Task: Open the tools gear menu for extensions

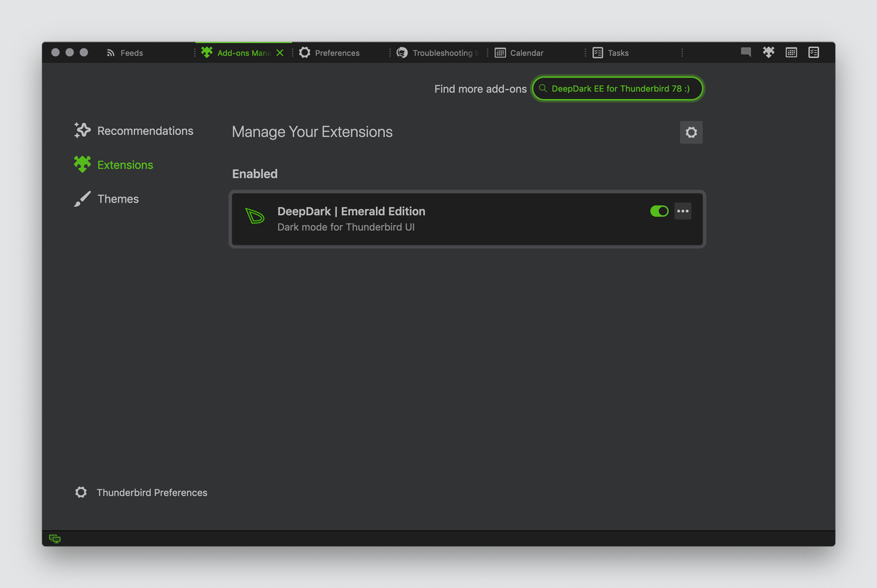Action: coord(691,132)
